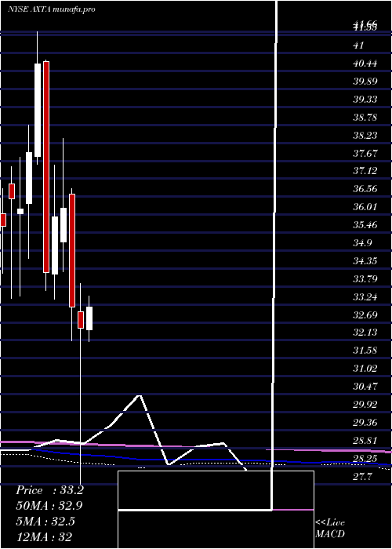
Task: Click the 38.23 price axis label
Action: click(x=365, y=135)
